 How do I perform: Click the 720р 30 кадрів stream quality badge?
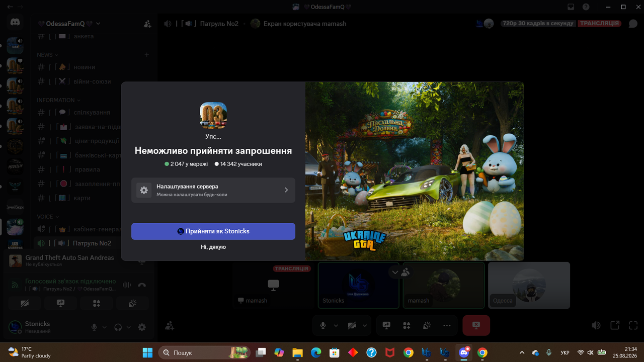[x=537, y=24]
